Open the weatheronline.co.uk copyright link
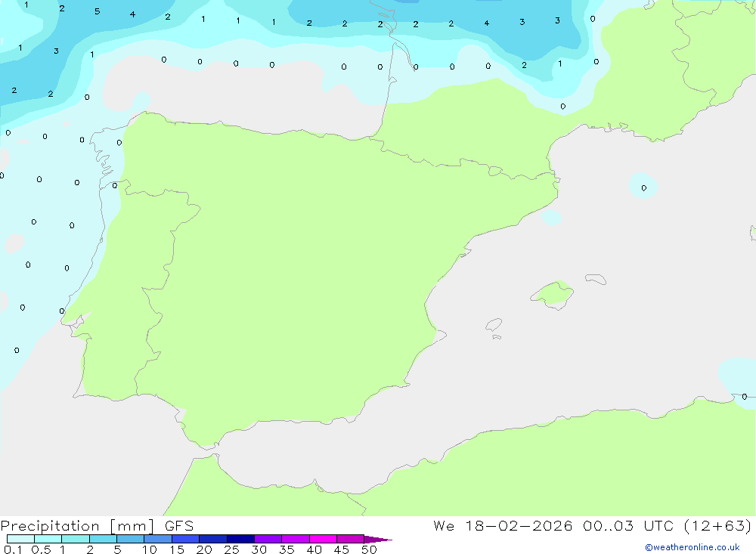 692,547
